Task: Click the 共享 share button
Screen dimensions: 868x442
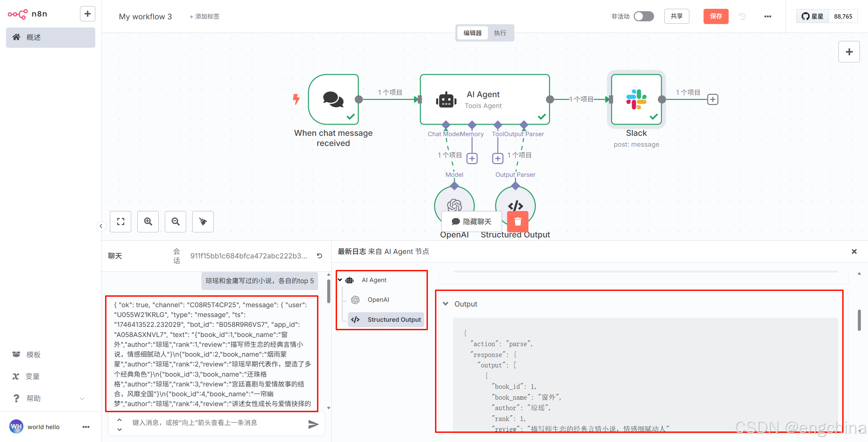Action: coord(676,16)
